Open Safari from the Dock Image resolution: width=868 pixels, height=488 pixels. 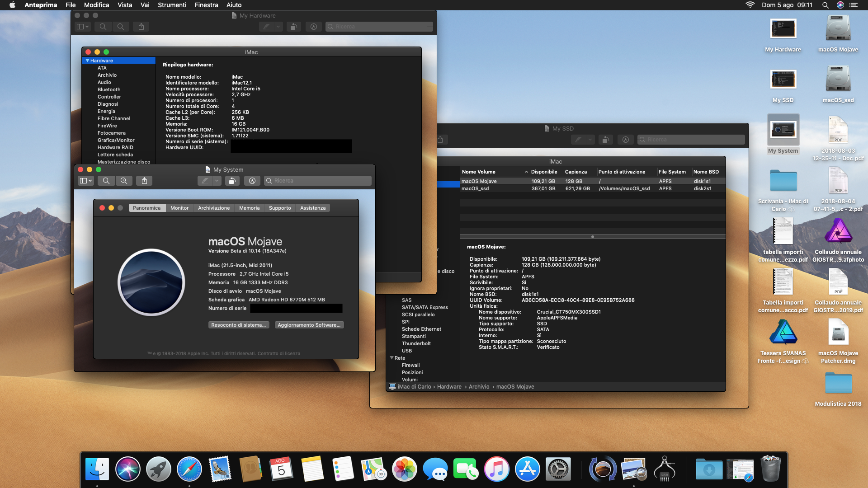(189, 469)
